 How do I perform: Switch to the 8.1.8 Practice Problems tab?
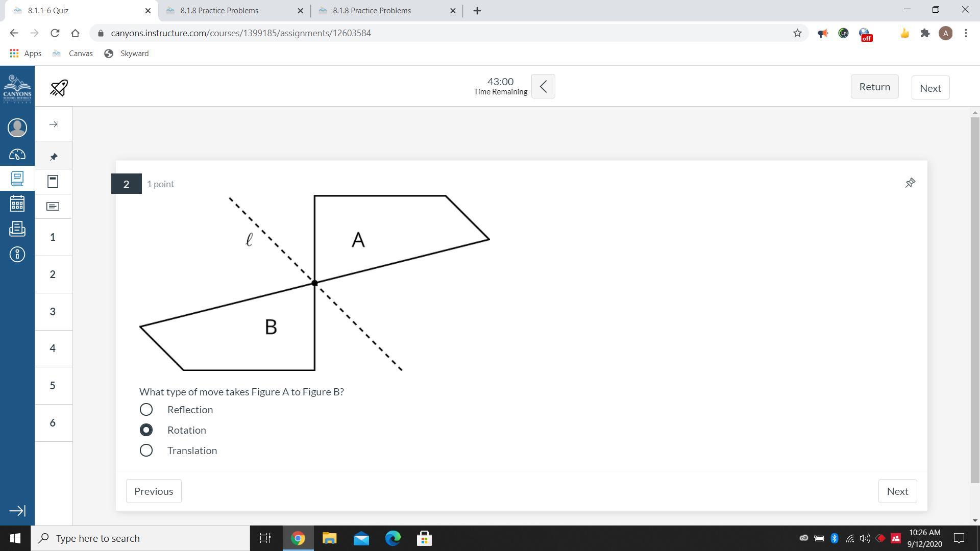tap(219, 10)
